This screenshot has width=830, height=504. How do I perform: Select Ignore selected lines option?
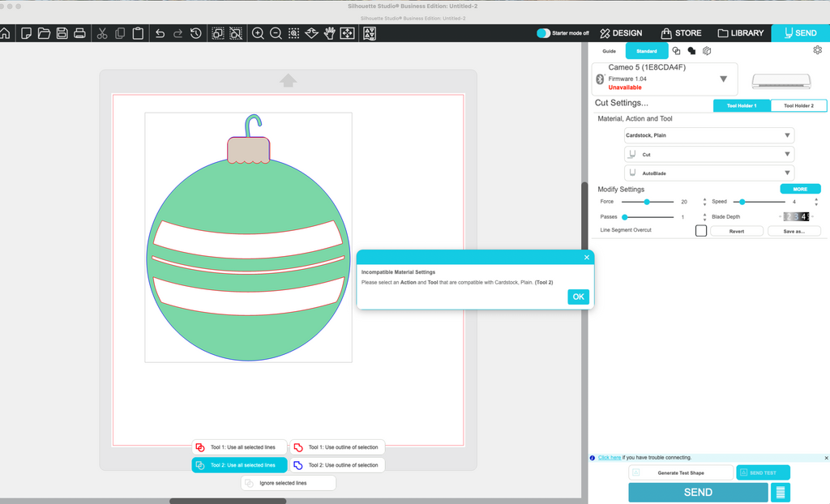tap(289, 484)
